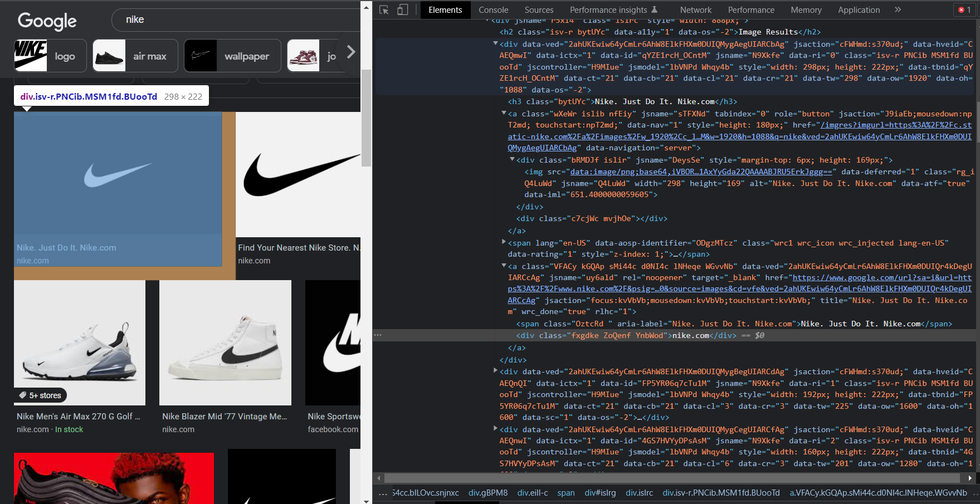This screenshot has height=504, width=980.
Task: Click the nike search input field
Action: tap(236, 19)
